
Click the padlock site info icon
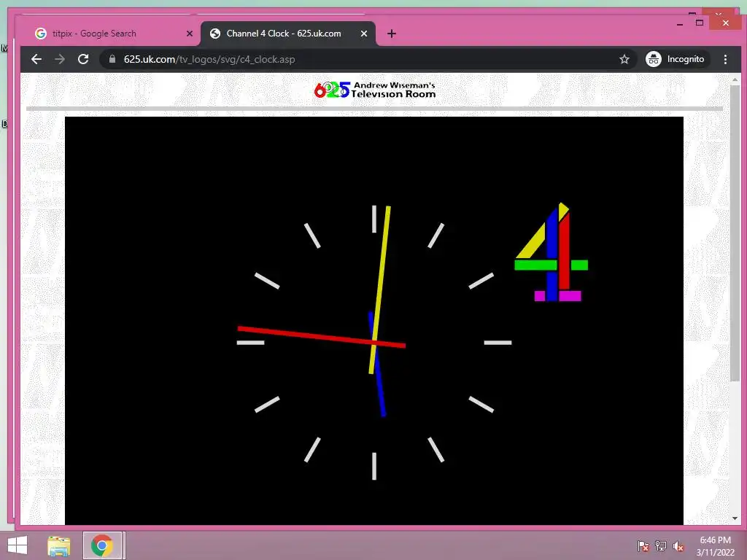(112, 59)
